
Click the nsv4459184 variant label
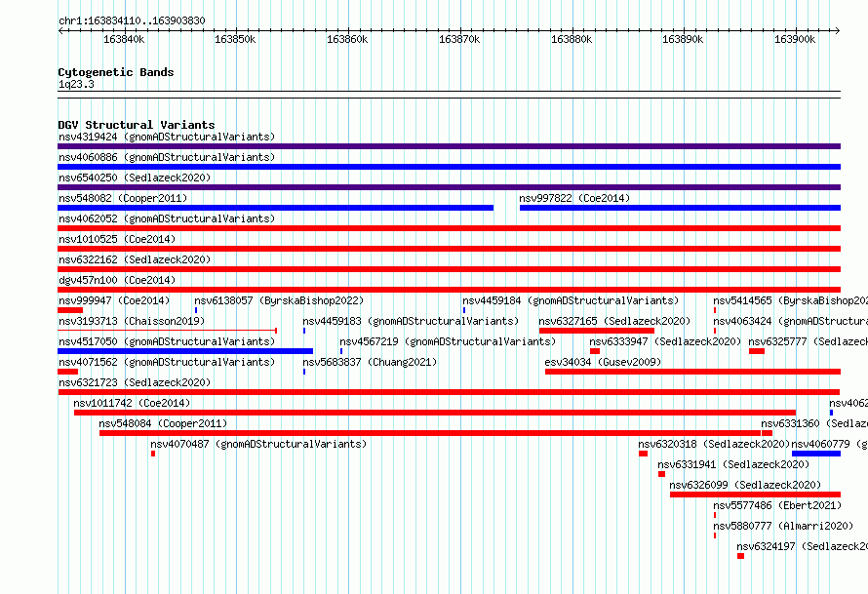pyautogui.click(x=571, y=300)
